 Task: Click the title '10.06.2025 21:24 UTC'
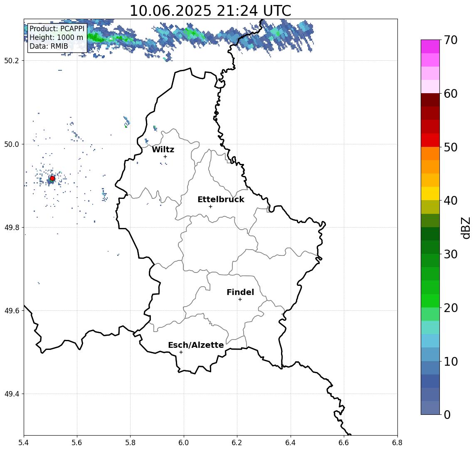(x=210, y=11)
